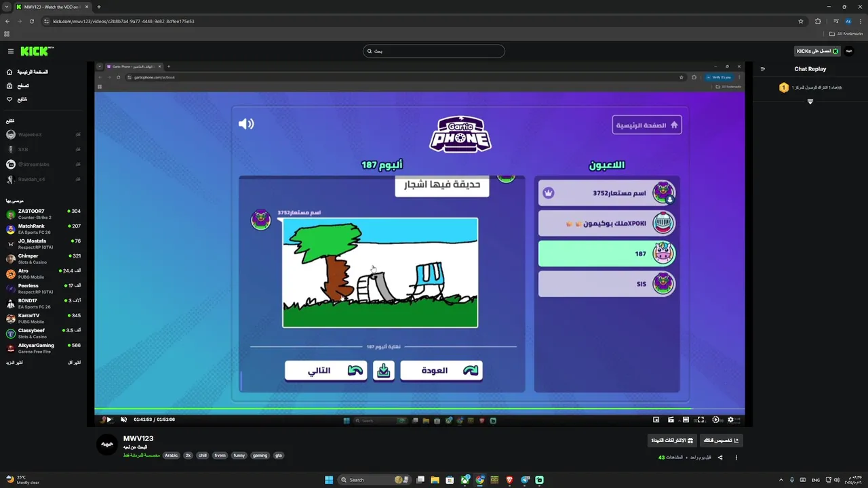Select the gaming tag
The width and height of the screenshot is (868, 488).
coord(260,455)
